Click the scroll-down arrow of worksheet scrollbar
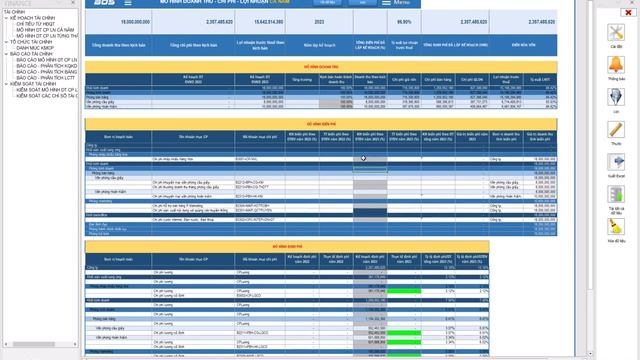Image resolution: width=640 pixels, height=360 pixels. (590, 354)
